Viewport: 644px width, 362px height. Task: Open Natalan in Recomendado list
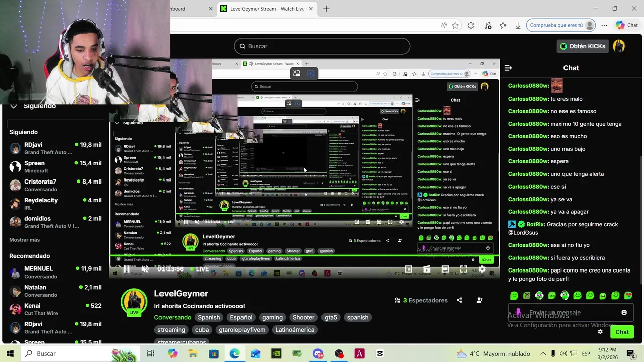pos(55,291)
